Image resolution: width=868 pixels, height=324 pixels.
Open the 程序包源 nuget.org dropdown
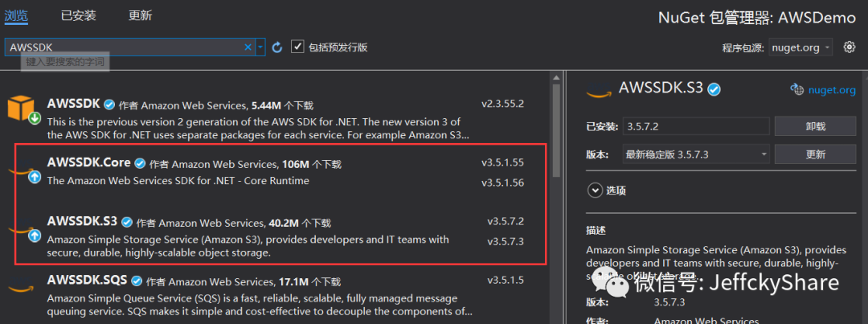pos(800,47)
